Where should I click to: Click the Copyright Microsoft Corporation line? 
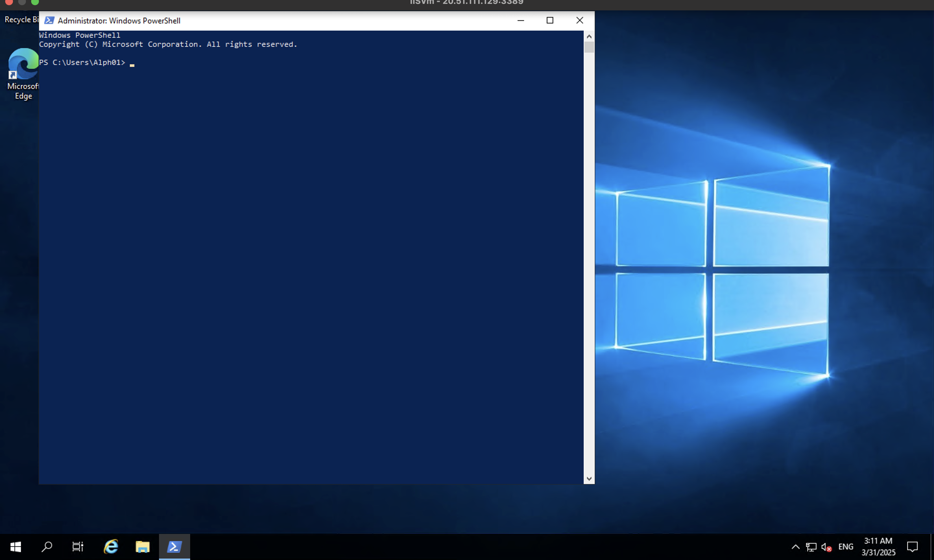(168, 44)
